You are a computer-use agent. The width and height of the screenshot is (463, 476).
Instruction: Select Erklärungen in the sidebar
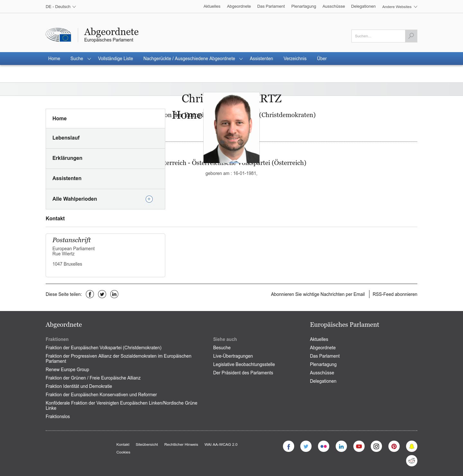(x=105, y=159)
